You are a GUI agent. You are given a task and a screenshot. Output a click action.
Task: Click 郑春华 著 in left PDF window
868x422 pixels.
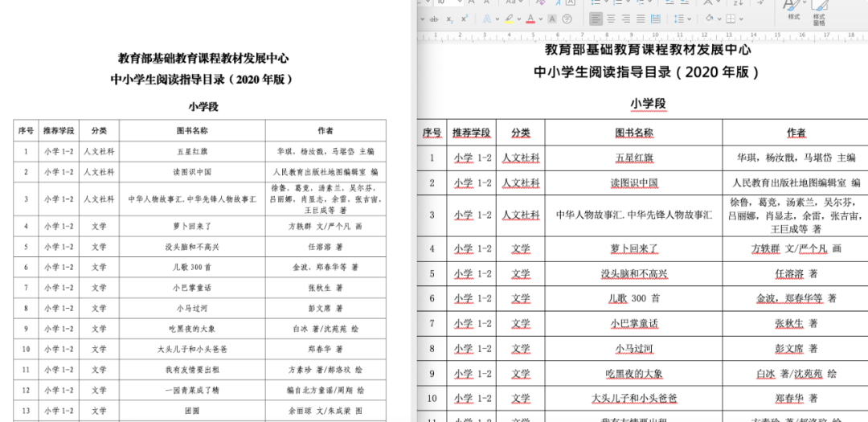pyautogui.click(x=325, y=349)
